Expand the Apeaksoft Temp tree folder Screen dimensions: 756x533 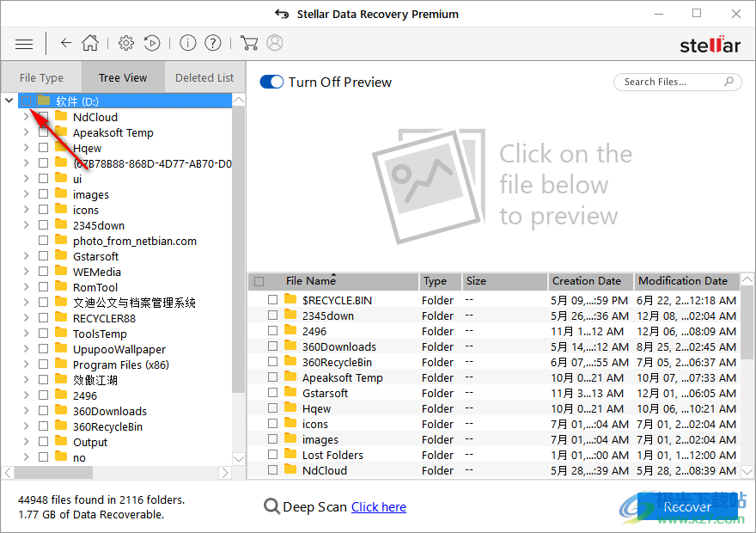coord(26,132)
